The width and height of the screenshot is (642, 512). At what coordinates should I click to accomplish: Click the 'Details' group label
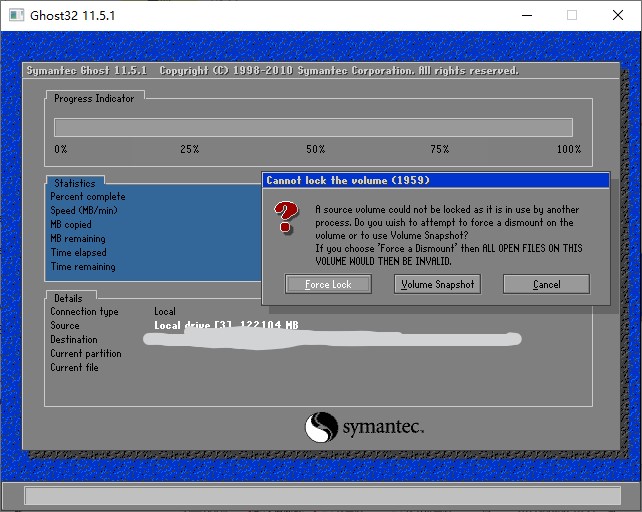point(68,298)
